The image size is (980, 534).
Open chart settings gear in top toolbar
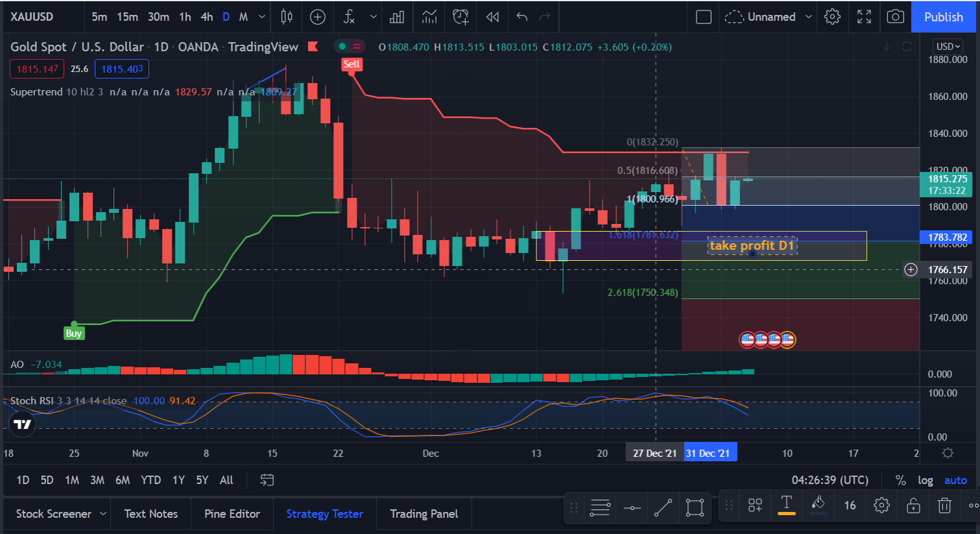point(832,17)
